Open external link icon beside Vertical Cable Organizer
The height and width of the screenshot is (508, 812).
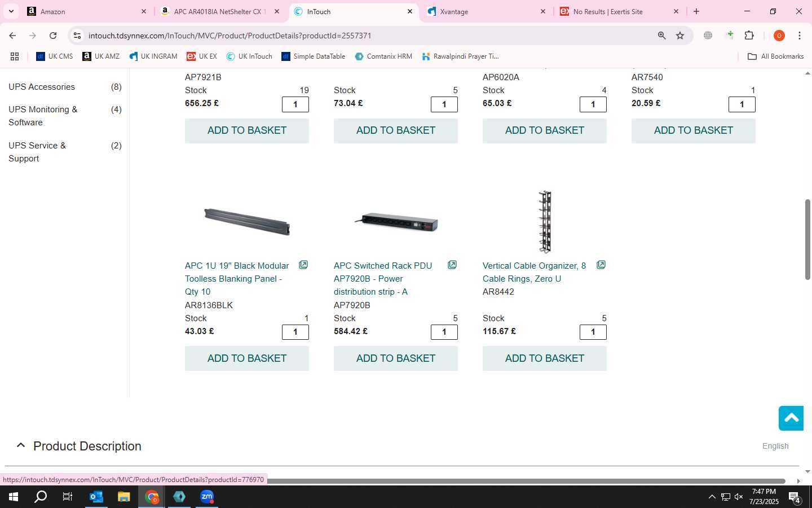point(601,265)
